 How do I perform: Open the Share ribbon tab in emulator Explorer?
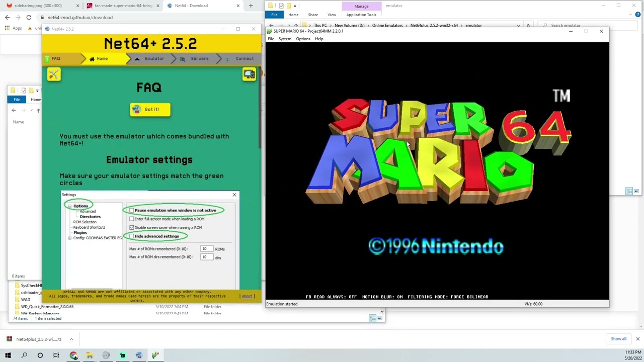(313, 15)
